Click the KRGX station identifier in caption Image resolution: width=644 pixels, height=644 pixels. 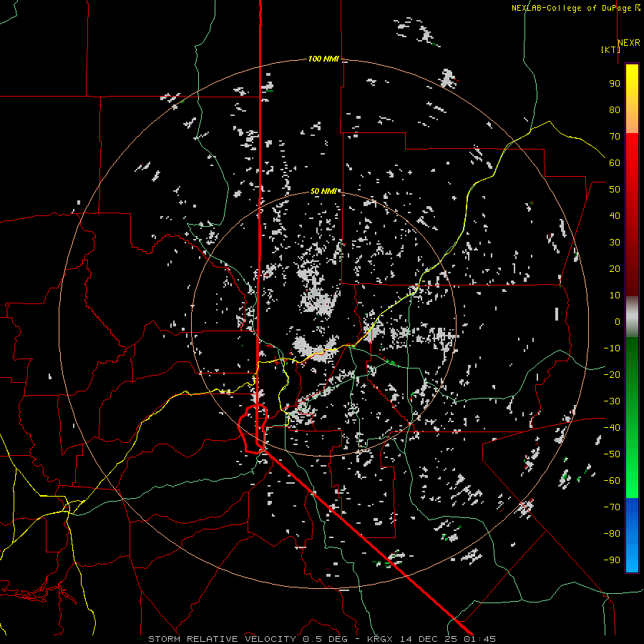pos(381,639)
